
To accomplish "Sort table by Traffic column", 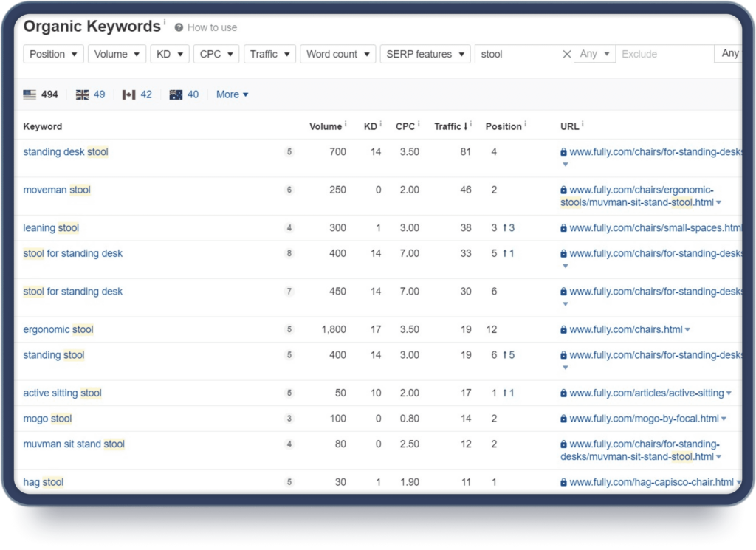I will click(451, 126).
